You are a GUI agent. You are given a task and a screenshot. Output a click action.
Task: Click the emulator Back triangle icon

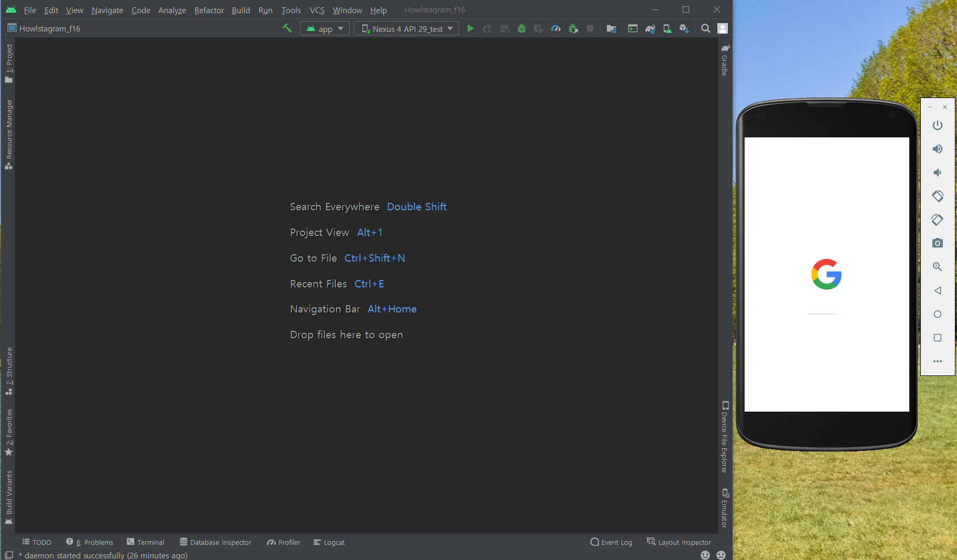click(x=938, y=290)
